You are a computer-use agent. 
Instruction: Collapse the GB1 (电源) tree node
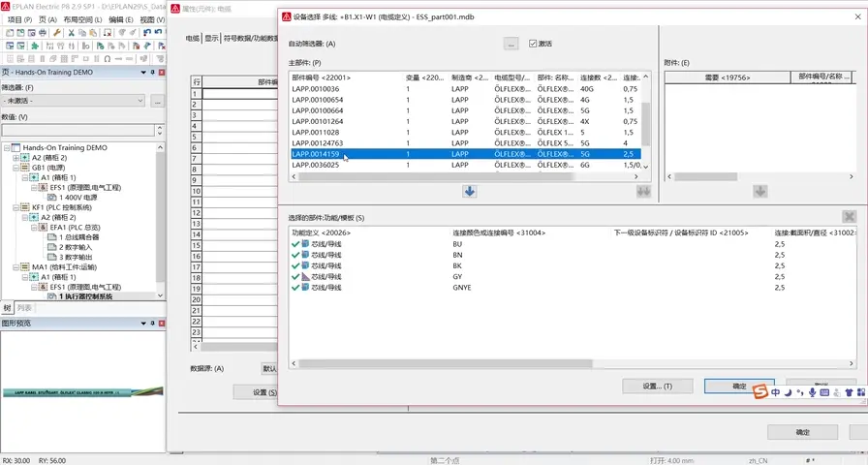[16, 168]
